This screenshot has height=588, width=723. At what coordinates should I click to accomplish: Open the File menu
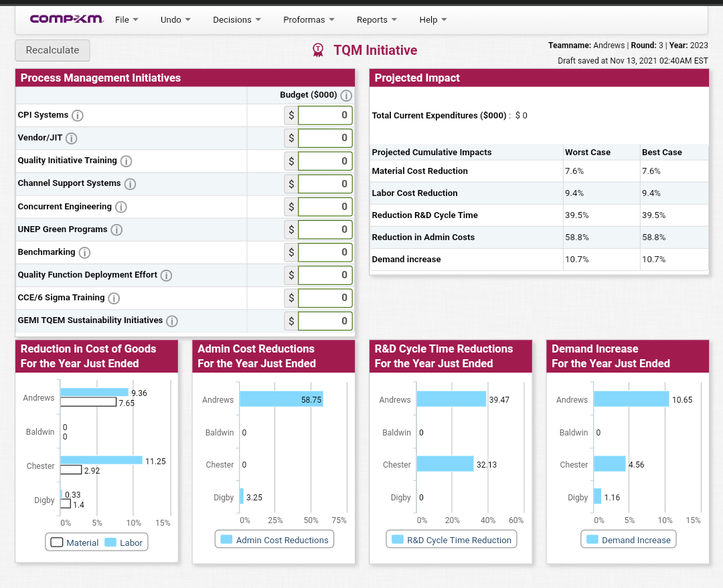(x=127, y=20)
